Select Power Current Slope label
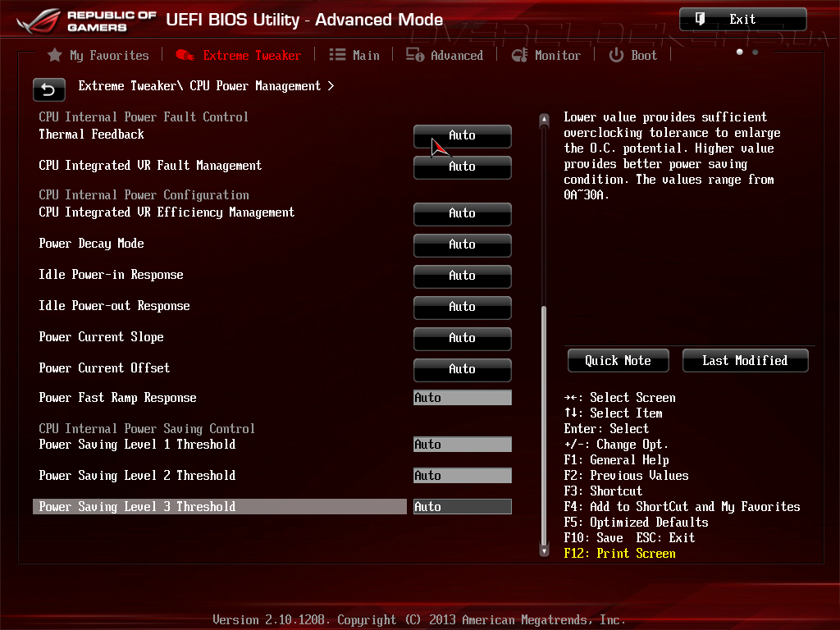The height and width of the screenshot is (630, 840). pyautogui.click(x=101, y=336)
